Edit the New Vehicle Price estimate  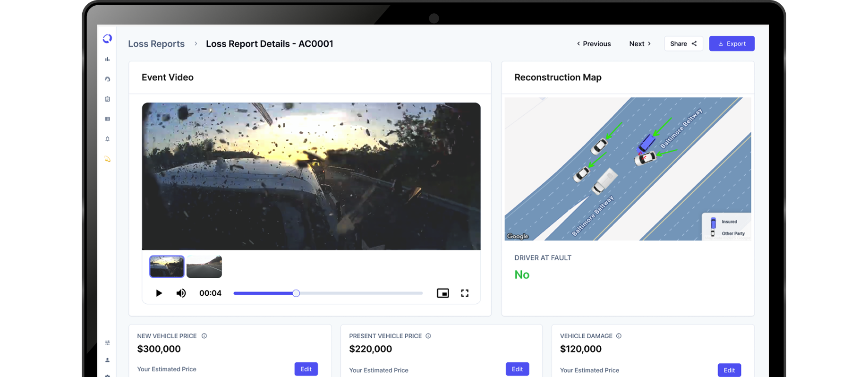click(306, 369)
